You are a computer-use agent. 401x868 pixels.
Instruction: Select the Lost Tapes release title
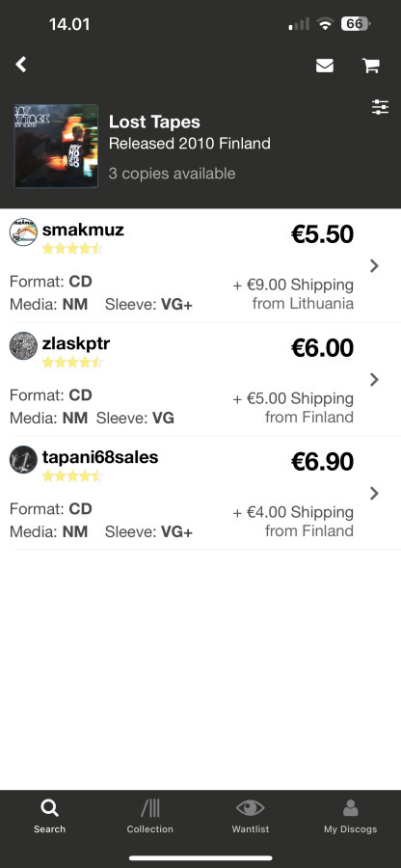pyautogui.click(x=154, y=122)
